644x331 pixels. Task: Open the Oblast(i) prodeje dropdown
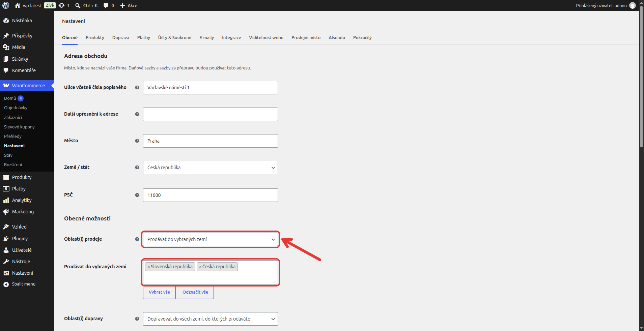pos(211,239)
